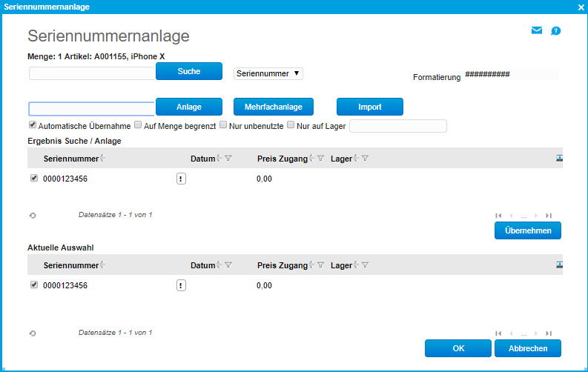Click Lager filter icon in Ergebnis table
The image size is (588, 372).
365,158
